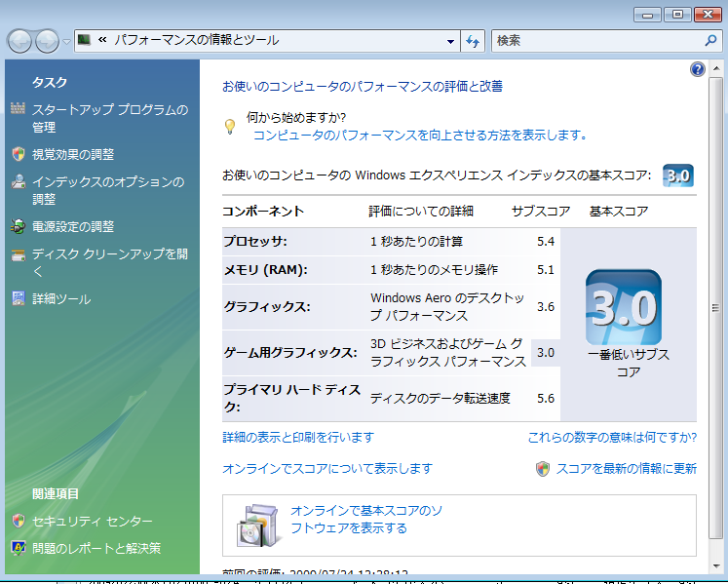Click the vertical scrollbar thumb

715,307
